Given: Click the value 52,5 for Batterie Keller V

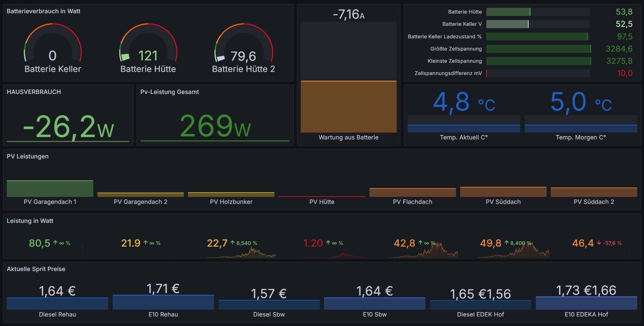Looking at the screenshot, I should click(x=624, y=24).
